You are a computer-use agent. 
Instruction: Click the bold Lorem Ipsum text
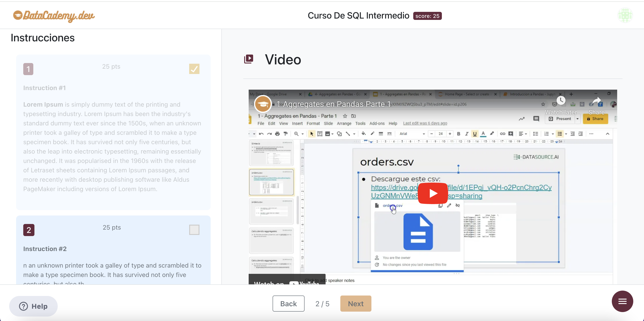pyautogui.click(x=43, y=104)
